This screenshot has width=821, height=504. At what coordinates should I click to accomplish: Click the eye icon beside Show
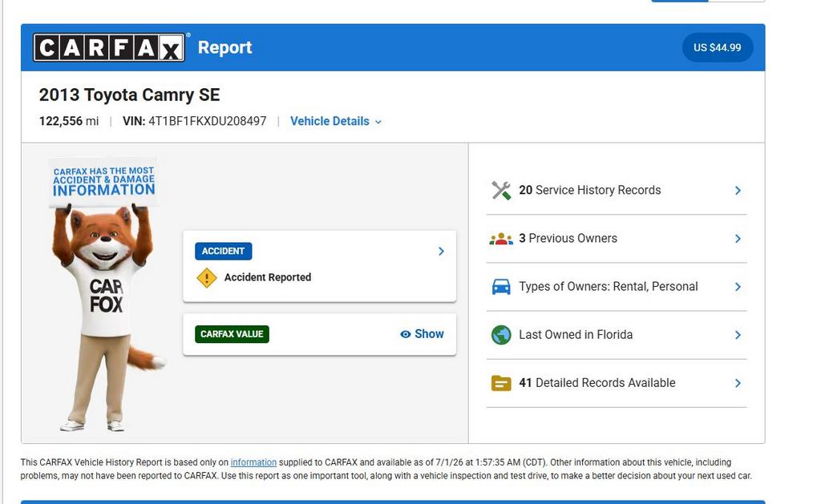[405, 334]
